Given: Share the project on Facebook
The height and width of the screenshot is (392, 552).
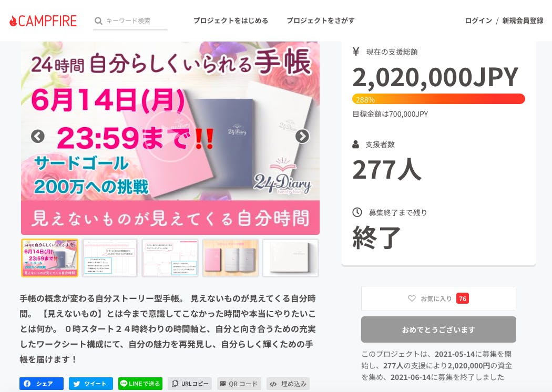Looking at the screenshot, I should click(42, 384).
